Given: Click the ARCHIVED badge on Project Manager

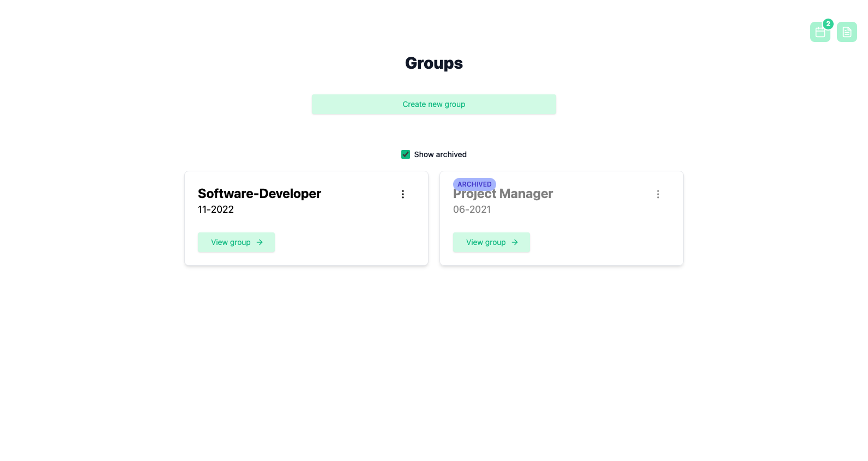Looking at the screenshot, I should click(474, 184).
